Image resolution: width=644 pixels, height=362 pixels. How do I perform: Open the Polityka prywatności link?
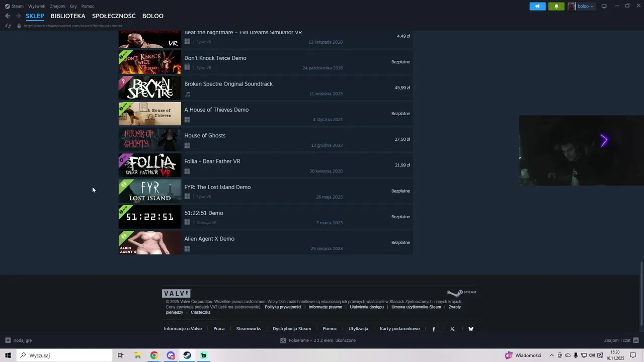pos(283,307)
